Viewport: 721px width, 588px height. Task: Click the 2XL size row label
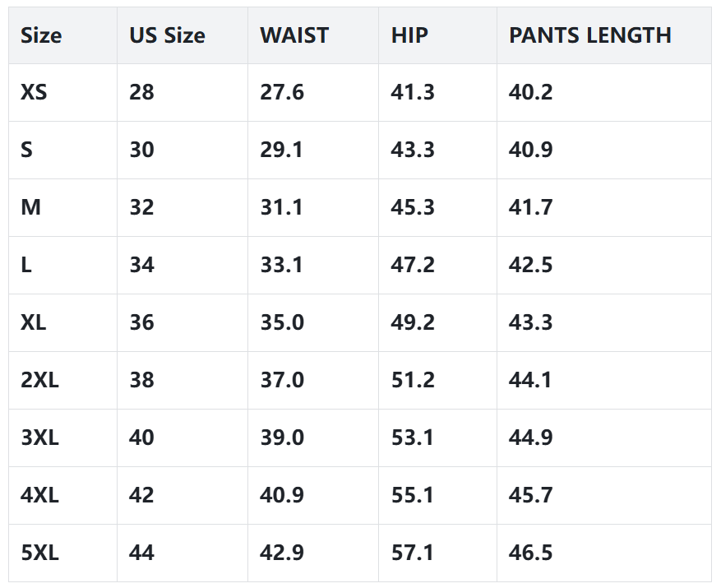(39, 380)
